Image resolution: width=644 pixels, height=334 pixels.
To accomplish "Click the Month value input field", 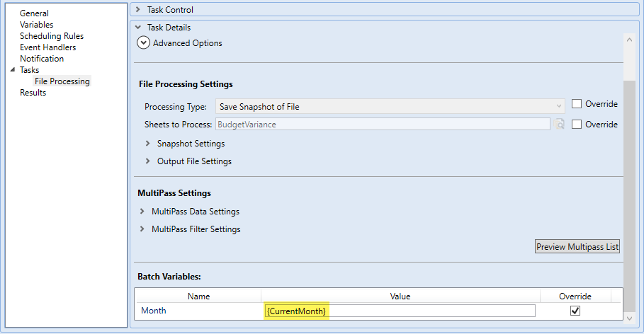I will click(x=400, y=311).
